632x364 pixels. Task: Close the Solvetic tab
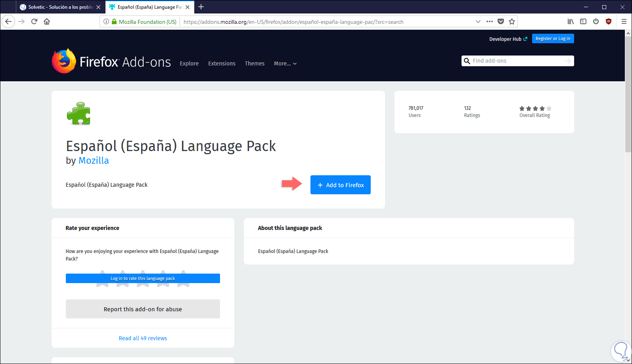[x=98, y=7]
